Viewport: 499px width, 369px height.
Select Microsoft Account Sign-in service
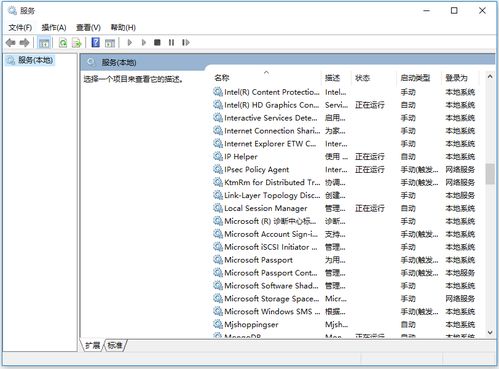345,234
